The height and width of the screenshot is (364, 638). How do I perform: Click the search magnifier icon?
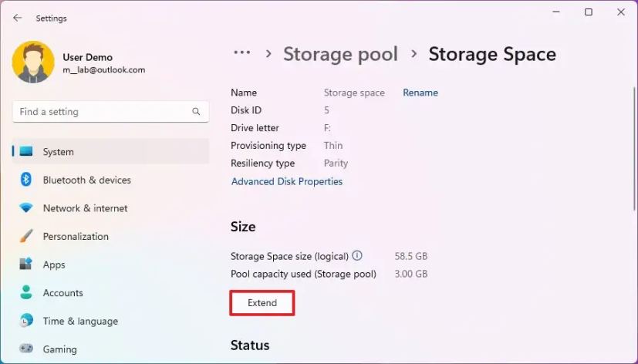[196, 112]
